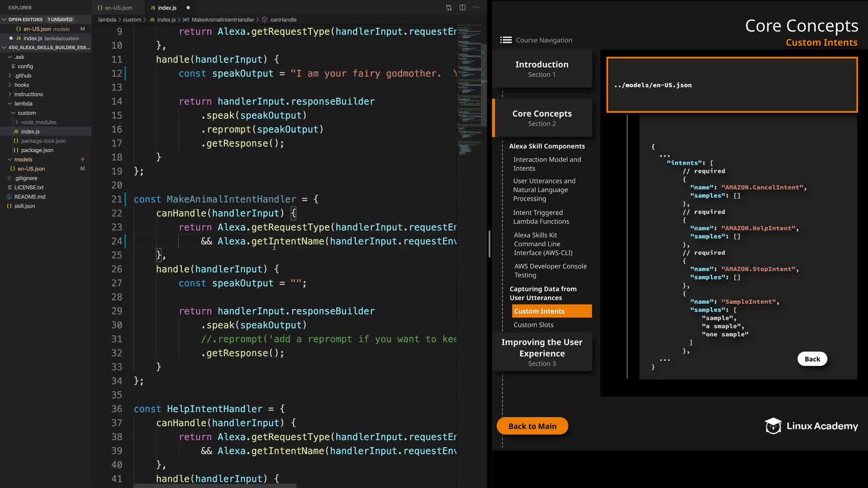
Task: Click the JS icon beside index.js in tree
Action: pyautogui.click(x=16, y=131)
